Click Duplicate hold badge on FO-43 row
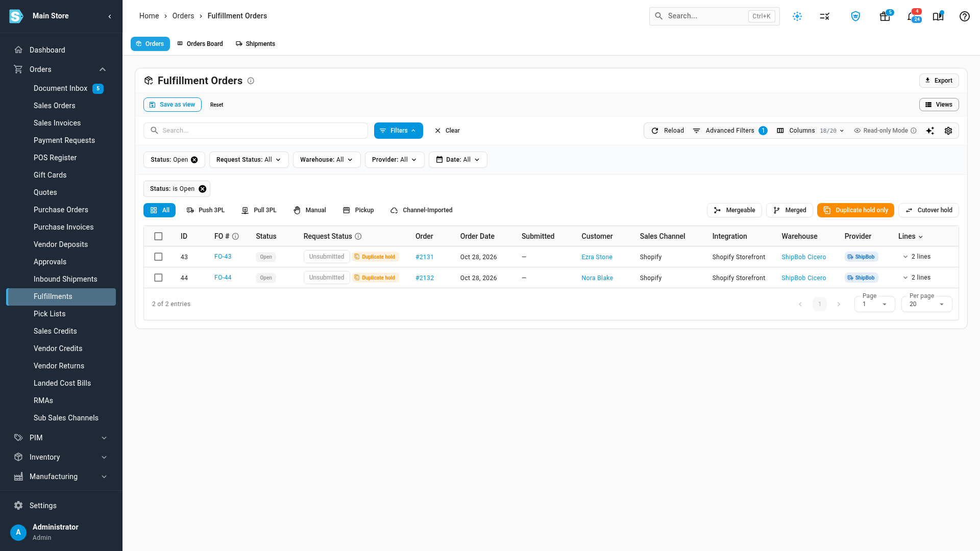Screen dimensions: 980x551 (375, 257)
